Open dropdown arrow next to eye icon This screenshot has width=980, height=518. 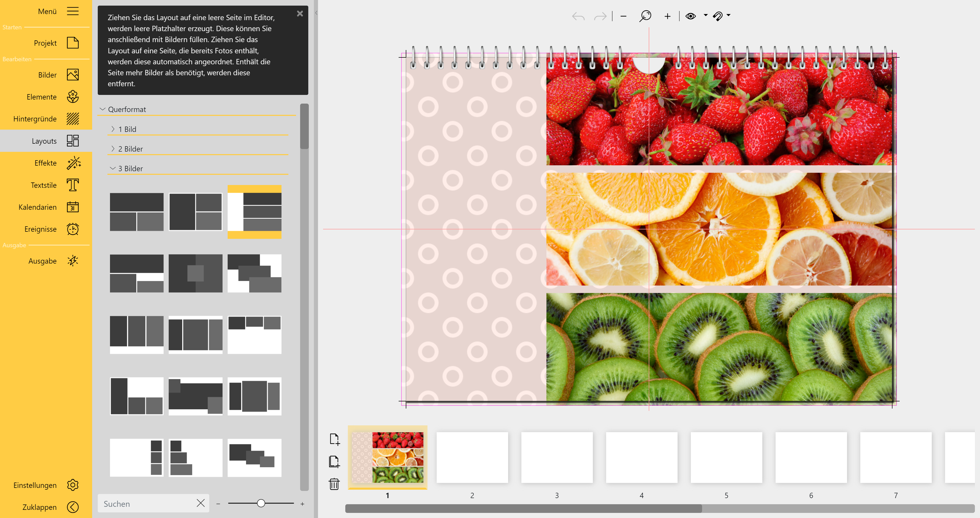point(705,15)
